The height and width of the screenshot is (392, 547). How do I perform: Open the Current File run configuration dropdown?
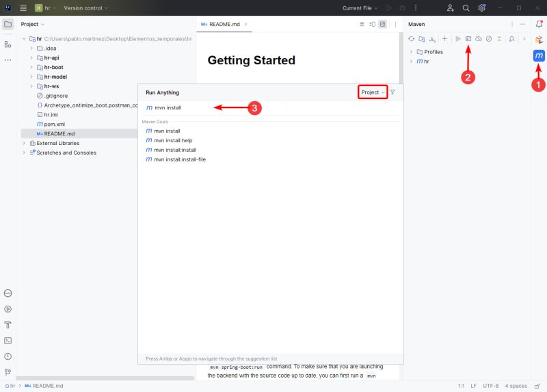coord(360,8)
